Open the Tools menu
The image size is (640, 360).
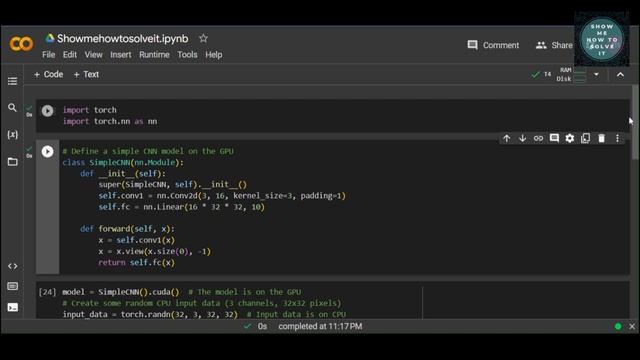coord(187,55)
